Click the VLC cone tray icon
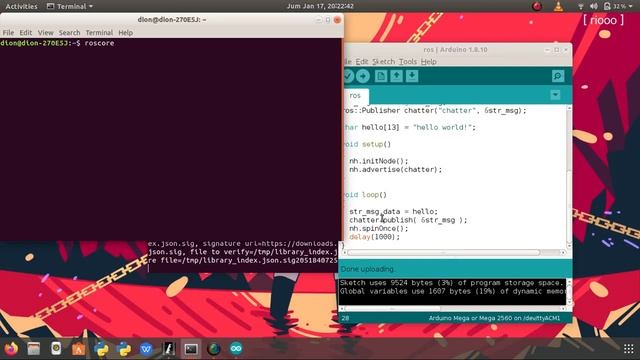Screen dimensions: 640x360 coord(558,6)
